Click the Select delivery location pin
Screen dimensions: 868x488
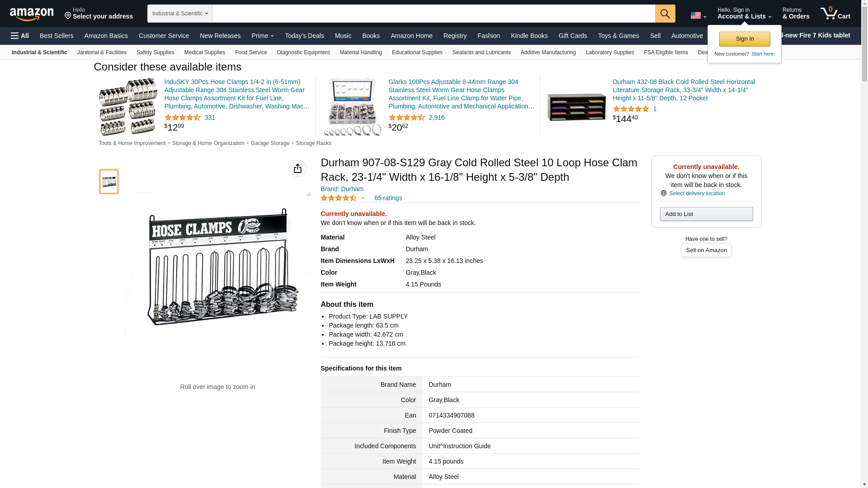pyautogui.click(x=663, y=193)
